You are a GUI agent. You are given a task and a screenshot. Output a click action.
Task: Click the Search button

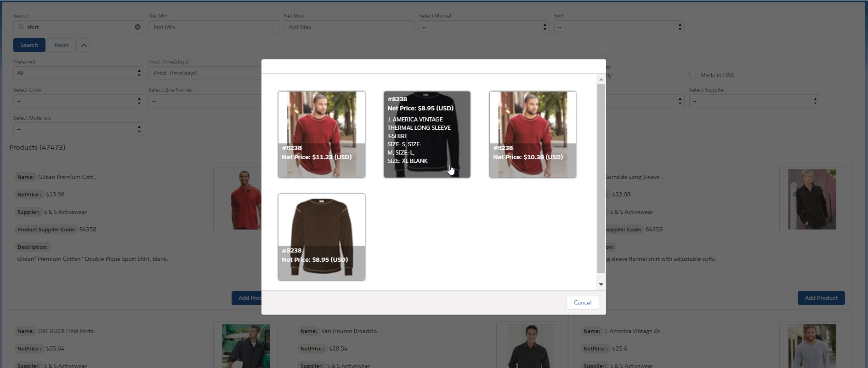(29, 45)
